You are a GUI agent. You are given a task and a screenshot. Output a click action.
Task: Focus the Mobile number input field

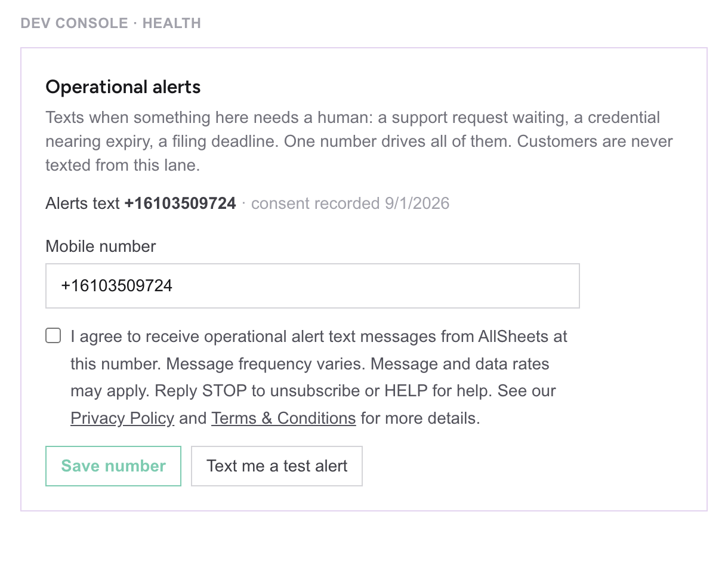(313, 286)
